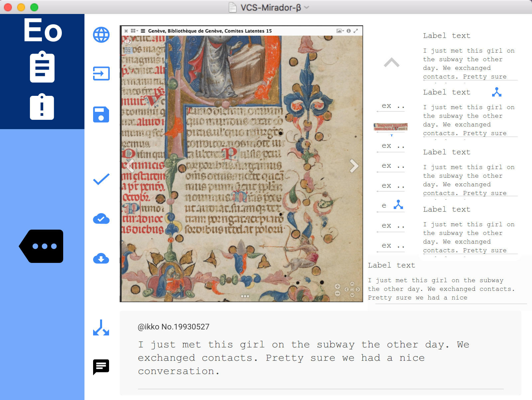The height and width of the screenshot is (400, 532).
Task: Click the black chat message icon
Action: coord(101,367)
